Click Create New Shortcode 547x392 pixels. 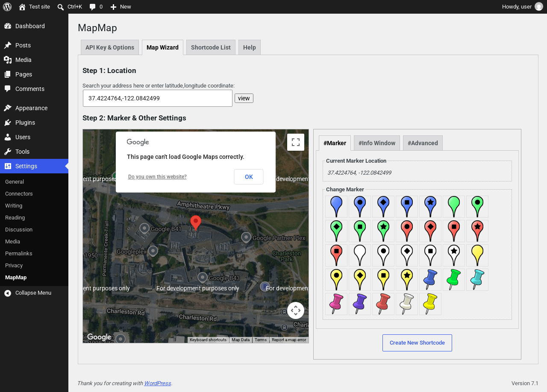(417, 343)
